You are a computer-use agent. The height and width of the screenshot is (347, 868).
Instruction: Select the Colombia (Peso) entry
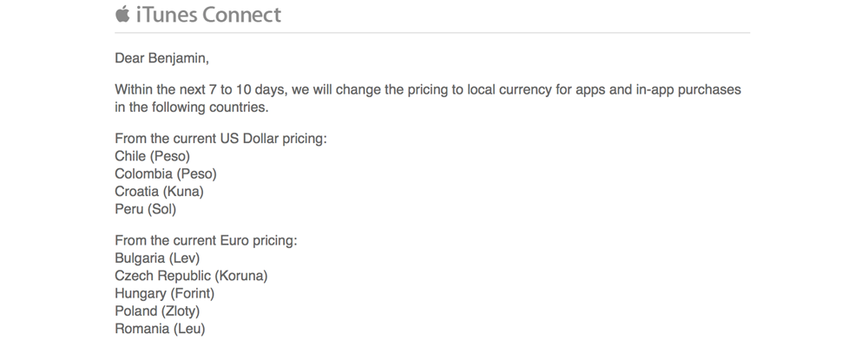pos(165,173)
